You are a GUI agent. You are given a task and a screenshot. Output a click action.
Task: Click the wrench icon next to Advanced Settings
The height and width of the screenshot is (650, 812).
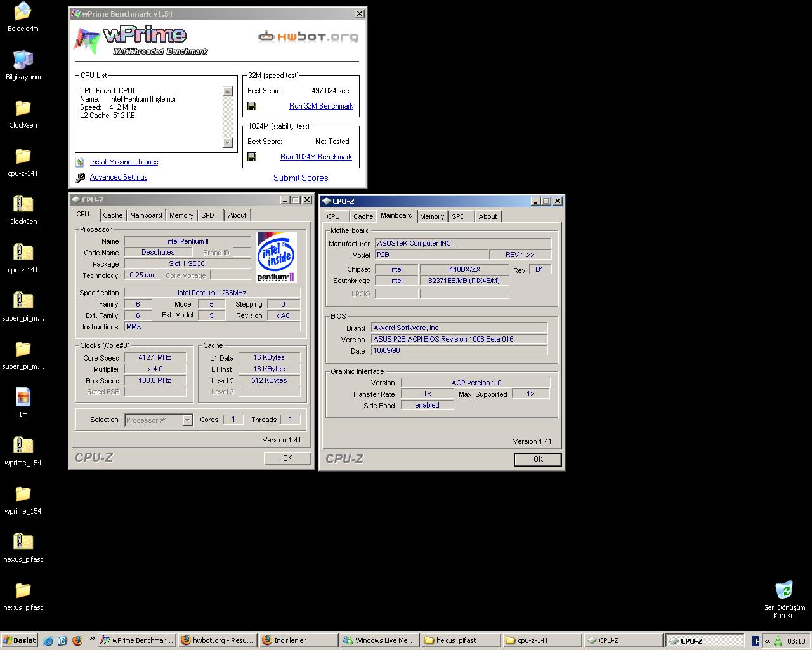coord(80,178)
